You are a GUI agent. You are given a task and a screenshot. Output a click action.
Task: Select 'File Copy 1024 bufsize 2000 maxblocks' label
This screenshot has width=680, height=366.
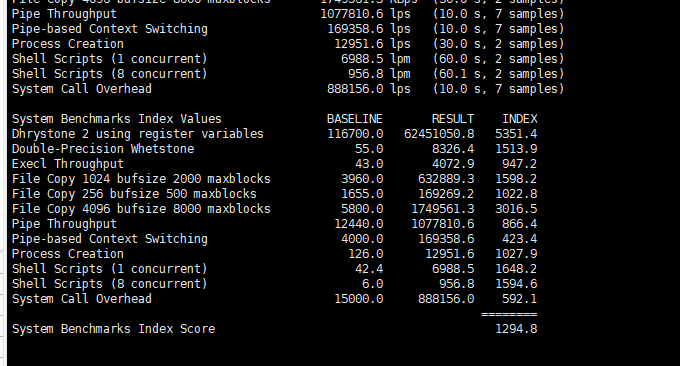[141, 179]
